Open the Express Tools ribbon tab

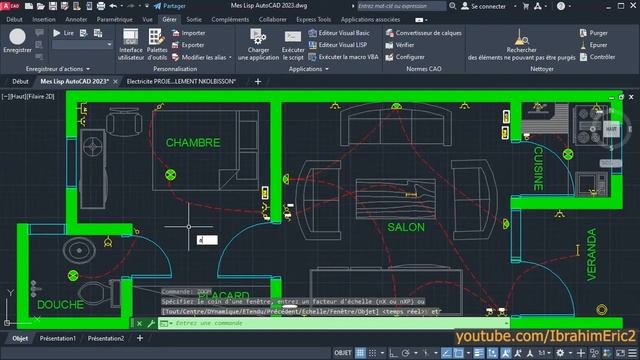click(313, 19)
